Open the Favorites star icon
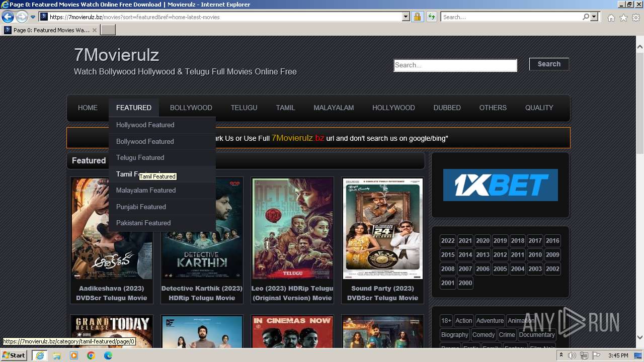The image size is (644, 362). pyautogui.click(x=623, y=18)
